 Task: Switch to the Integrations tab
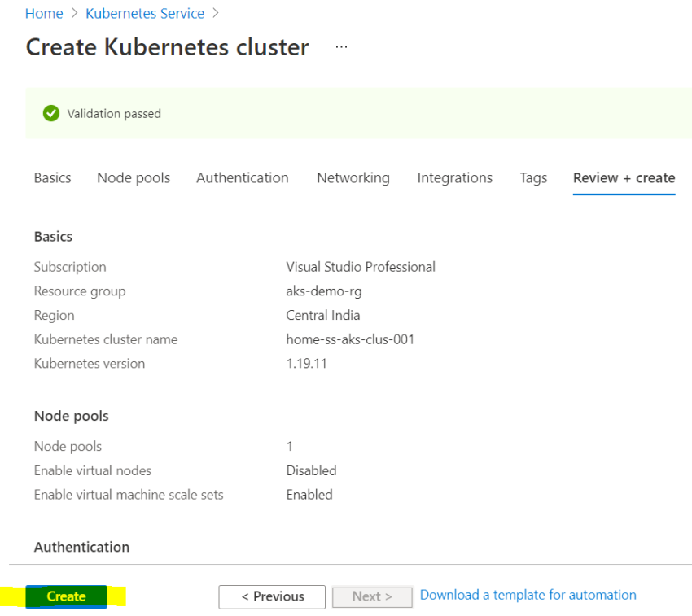pyautogui.click(x=454, y=177)
